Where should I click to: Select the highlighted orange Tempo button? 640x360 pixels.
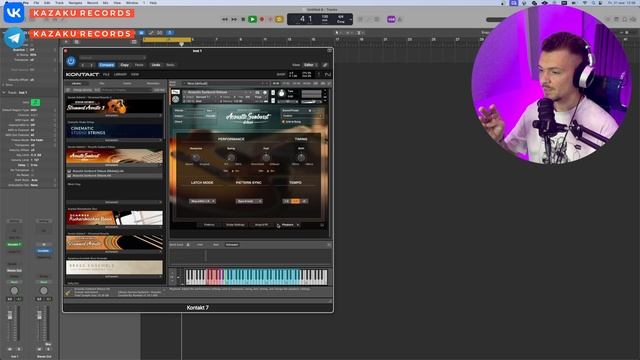click(x=296, y=201)
